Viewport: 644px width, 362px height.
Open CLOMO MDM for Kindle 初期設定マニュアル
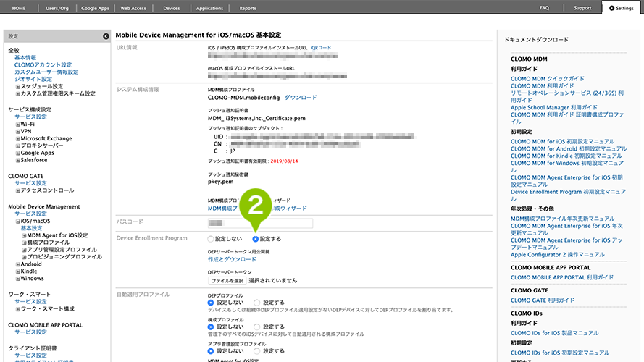566,156
